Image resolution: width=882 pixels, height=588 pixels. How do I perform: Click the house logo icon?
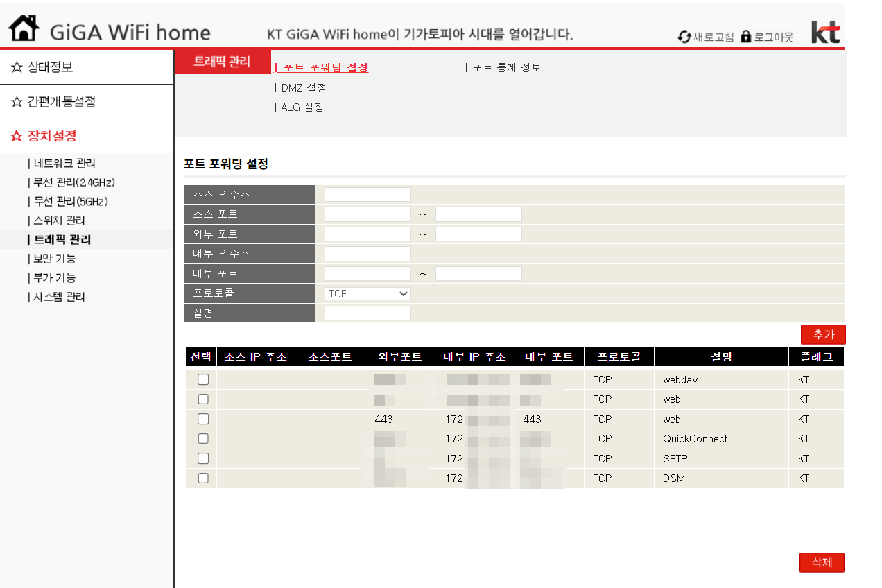(24, 28)
